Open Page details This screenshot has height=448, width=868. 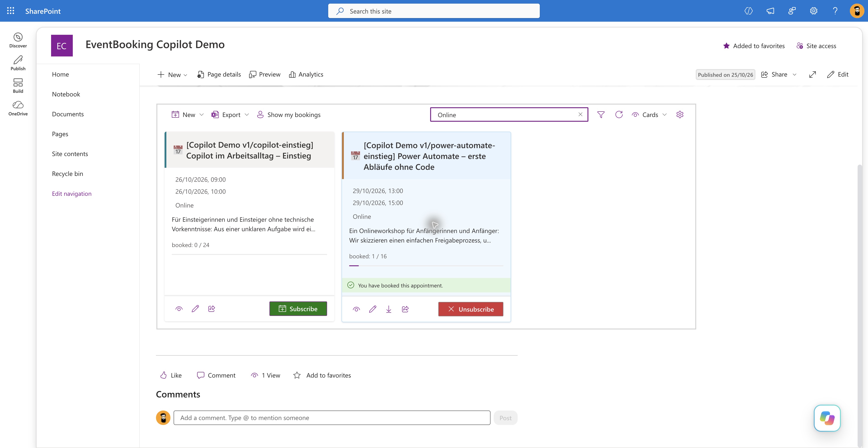point(219,74)
